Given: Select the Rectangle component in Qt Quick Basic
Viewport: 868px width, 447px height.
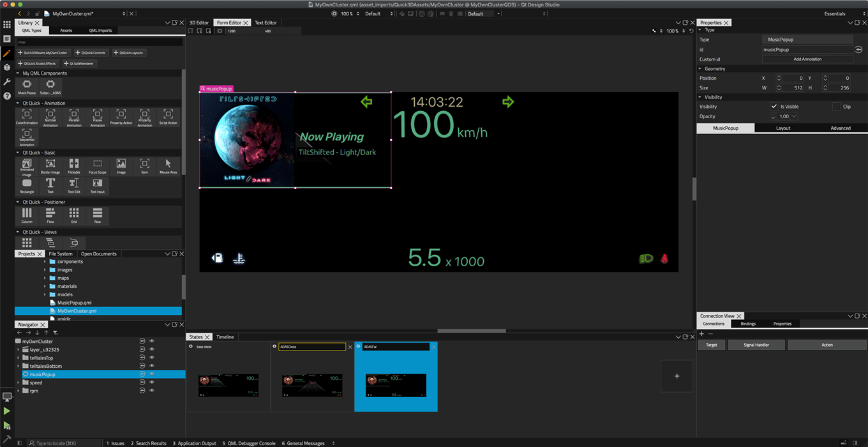Looking at the screenshot, I should click(26, 184).
